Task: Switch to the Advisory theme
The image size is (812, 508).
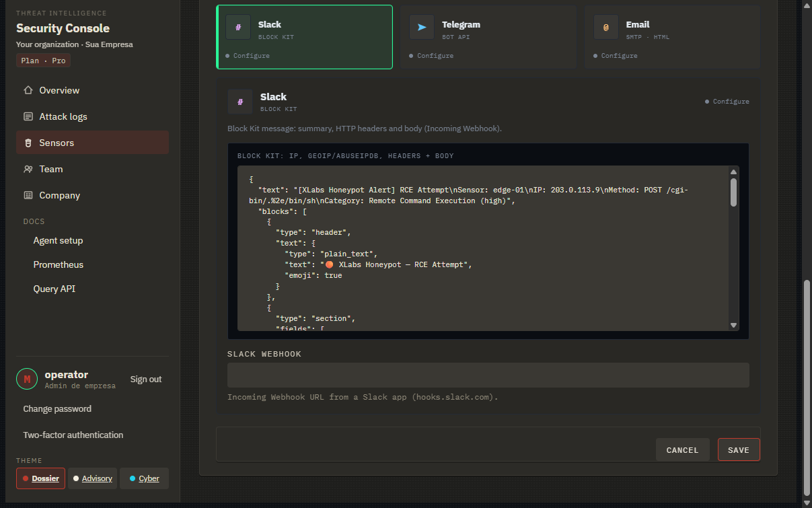Action: click(x=92, y=478)
